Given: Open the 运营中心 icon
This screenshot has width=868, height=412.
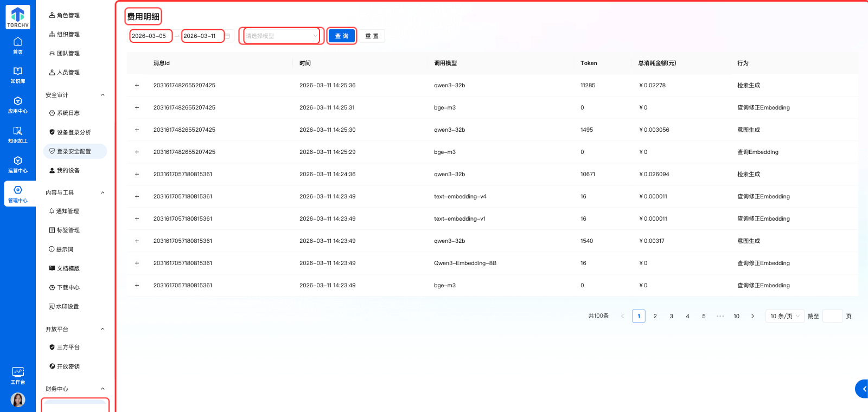Looking at the screenshot, I should tap(17, 164).
